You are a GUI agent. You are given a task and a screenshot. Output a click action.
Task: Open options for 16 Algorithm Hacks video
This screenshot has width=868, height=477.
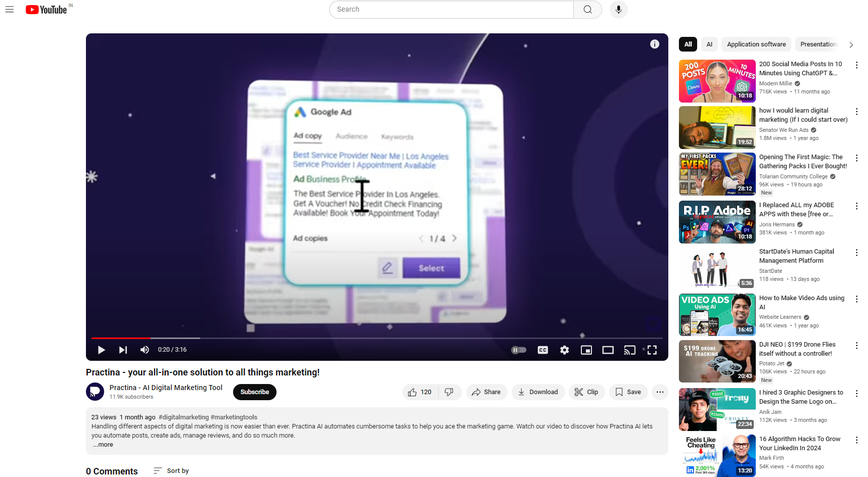tap(856, 440)
